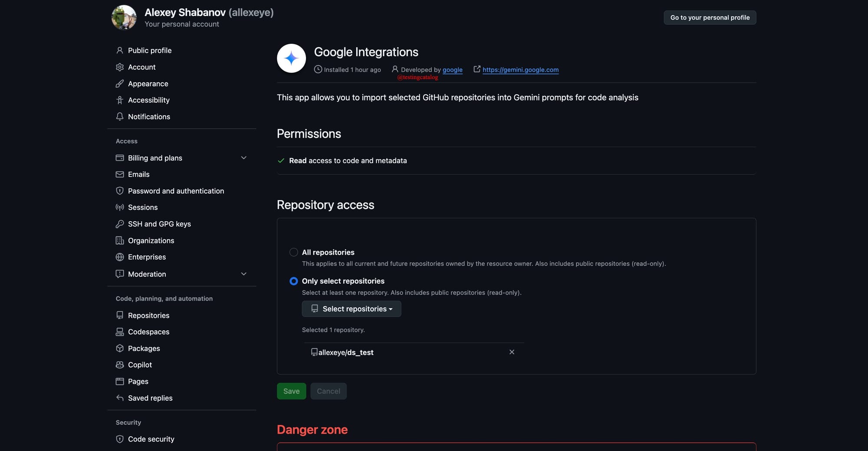Click Go to your personal profile
The height and width of the screenshot is (451, 868).
coord(710,17)
